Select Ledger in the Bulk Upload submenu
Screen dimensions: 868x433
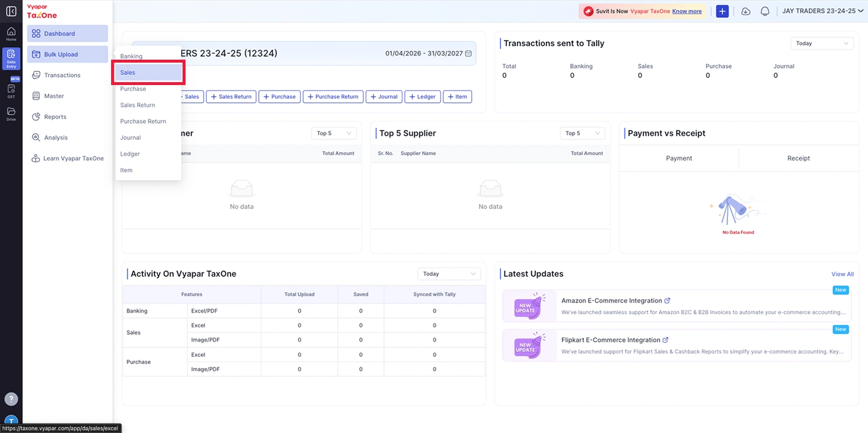[148, 154]
